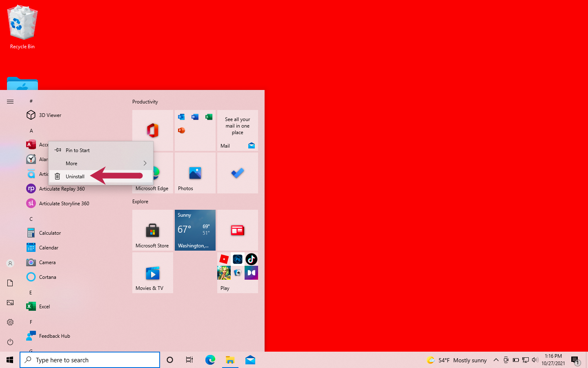588x368 pixels.
Task: Click the Windows Start button
Action: click(x=10, y=360)
